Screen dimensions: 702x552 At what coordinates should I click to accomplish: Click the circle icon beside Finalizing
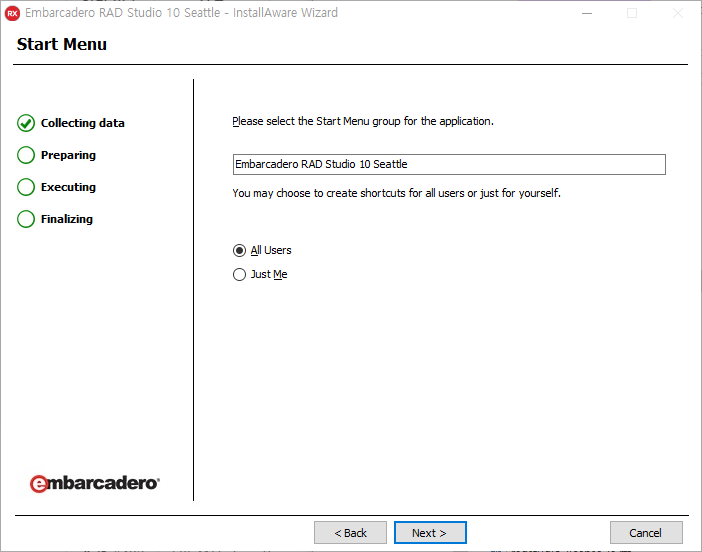pos(26,219)
